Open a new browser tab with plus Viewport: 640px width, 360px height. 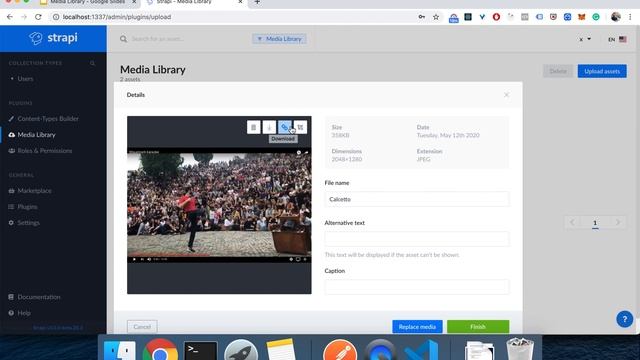click(x=257, y=2)
